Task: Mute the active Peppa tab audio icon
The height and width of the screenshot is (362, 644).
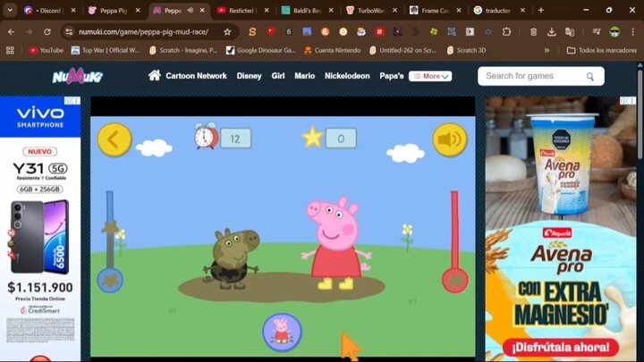Action: click(191, 10)
